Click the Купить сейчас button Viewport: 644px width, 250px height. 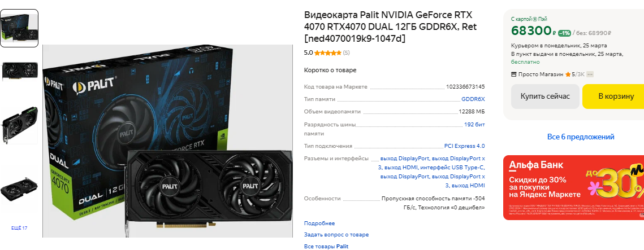click(x=546, y=97)
